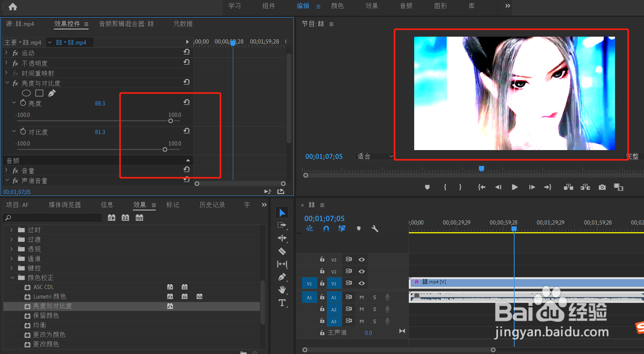The height and width of the screenshot is (354, 644).
Task: Click the 对比度 slider handle
Action: coord(165,149)
